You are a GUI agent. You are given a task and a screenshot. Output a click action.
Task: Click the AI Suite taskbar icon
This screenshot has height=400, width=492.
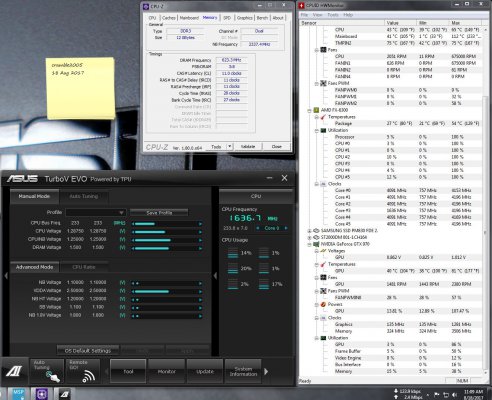pos(65,395)
